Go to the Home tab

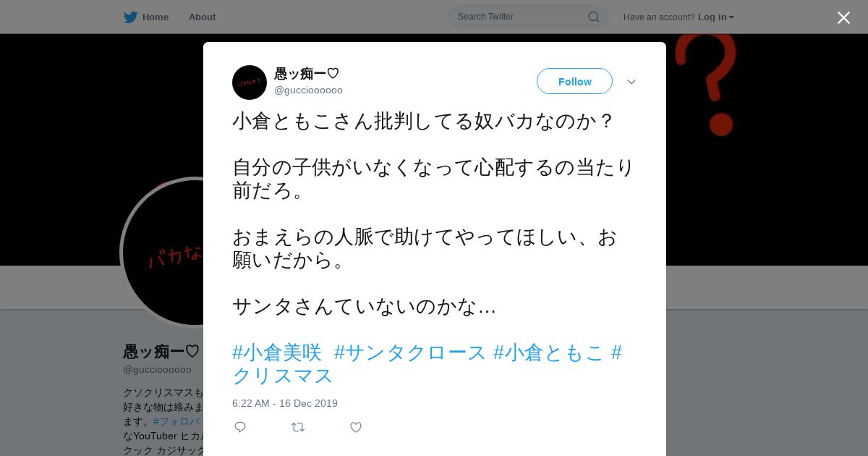147,17
